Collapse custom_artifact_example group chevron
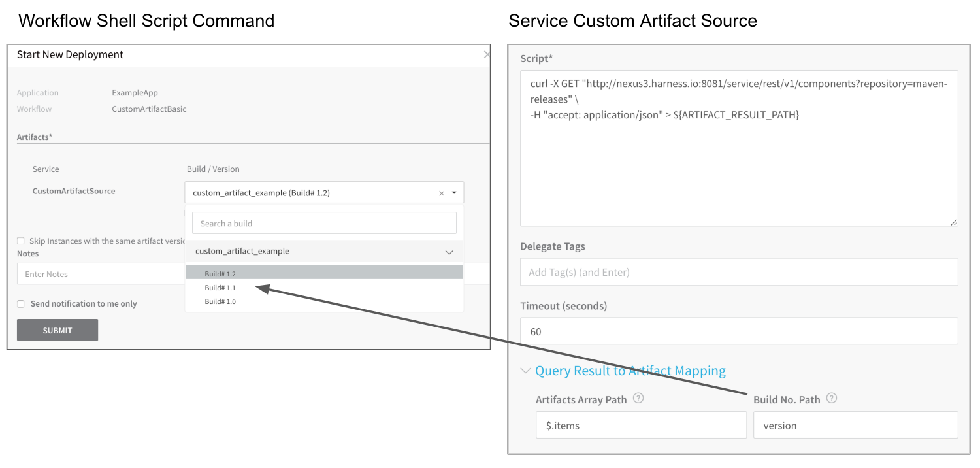This screenshot has width=980, height=468. pos(449,252)
